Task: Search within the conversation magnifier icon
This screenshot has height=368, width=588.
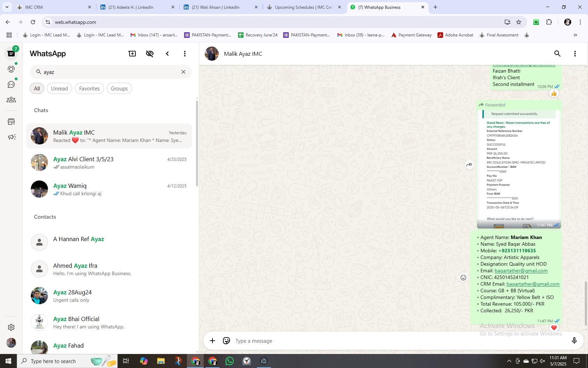Action: click(557, 54)
